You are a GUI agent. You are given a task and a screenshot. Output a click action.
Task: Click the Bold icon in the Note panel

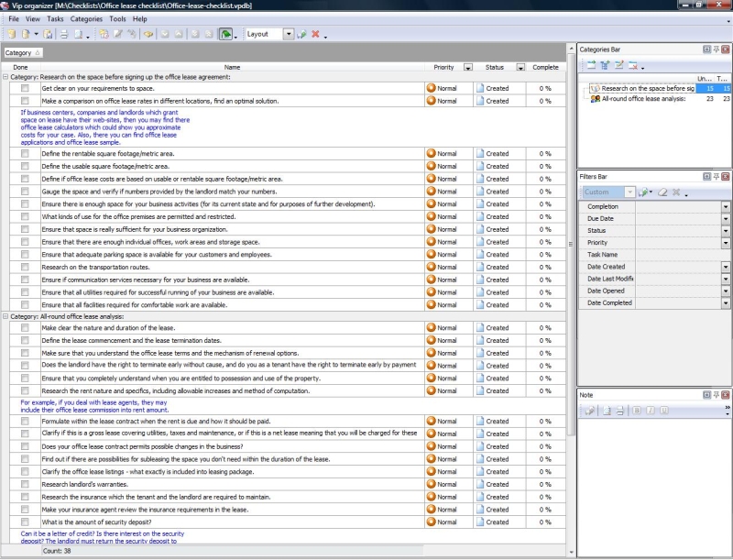click(x=638, y=411)
